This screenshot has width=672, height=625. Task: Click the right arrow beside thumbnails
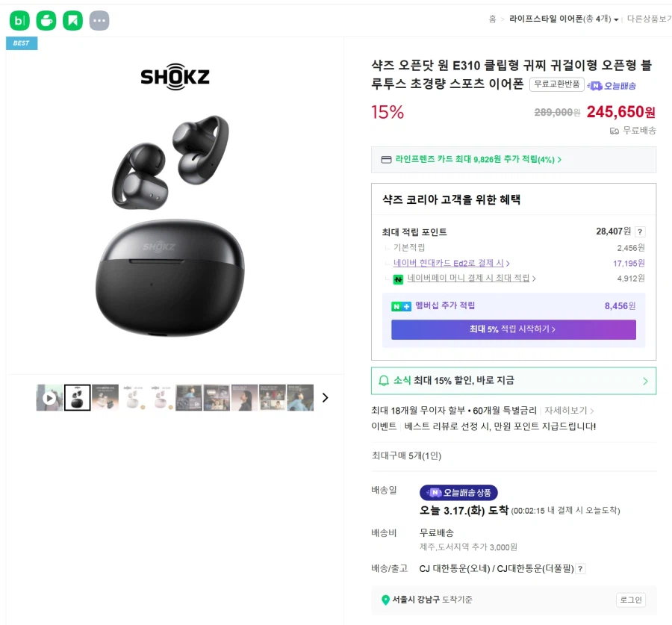point(325,397)
